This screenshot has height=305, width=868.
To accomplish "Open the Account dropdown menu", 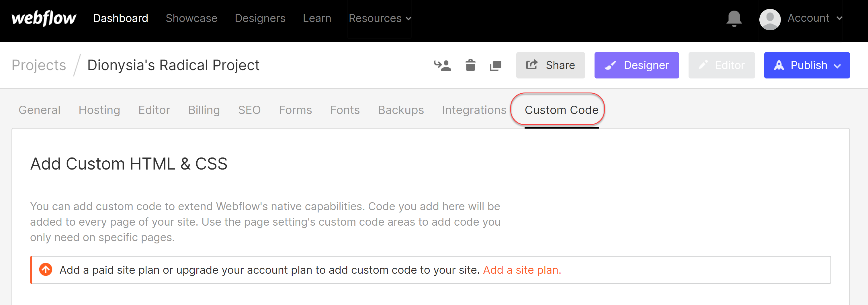I will (x=815, y=18).
